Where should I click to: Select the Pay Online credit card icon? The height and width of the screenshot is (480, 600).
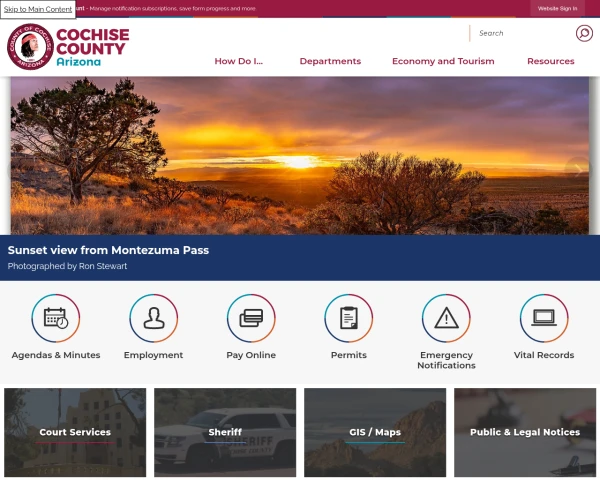(x=251, y=318)
